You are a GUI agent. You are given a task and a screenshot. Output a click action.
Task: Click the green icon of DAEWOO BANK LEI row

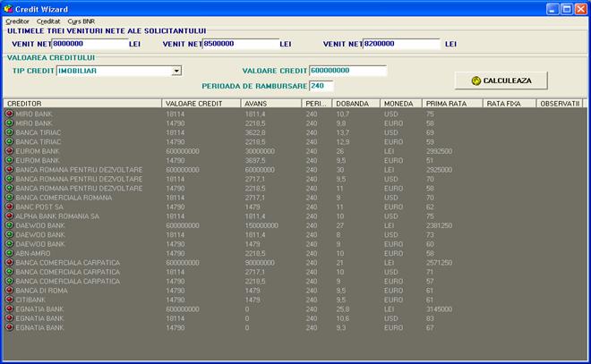tap(10, 224)
